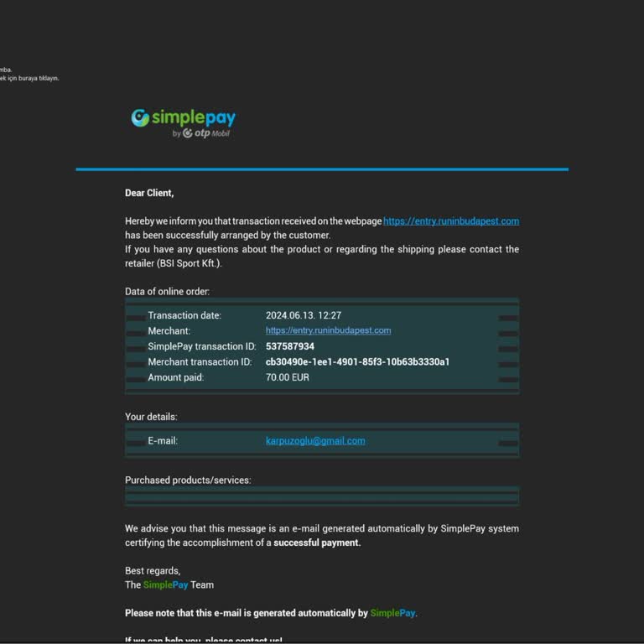Image resolution: width=644 pixels, height=644 pixels.
Task: Open the runinbudapest link in the intro paragraph
Action: (451, 221)
